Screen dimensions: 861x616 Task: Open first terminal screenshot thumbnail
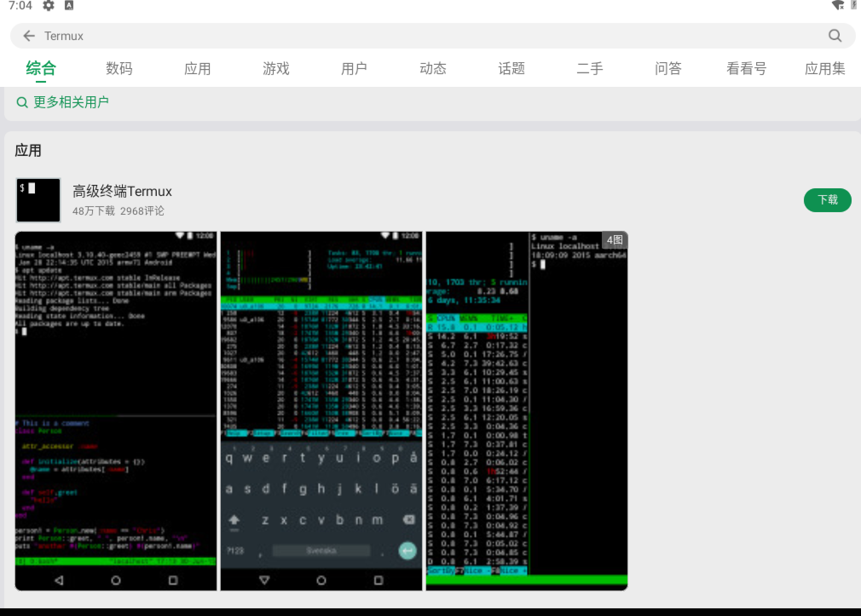[x=116, y=411]
